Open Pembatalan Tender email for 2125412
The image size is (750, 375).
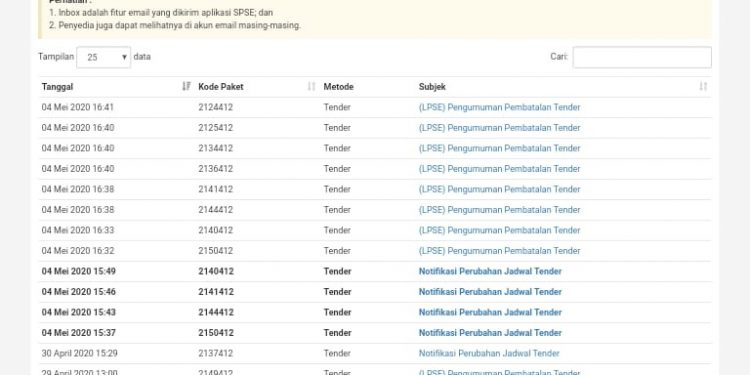click(x=499, y=128)
